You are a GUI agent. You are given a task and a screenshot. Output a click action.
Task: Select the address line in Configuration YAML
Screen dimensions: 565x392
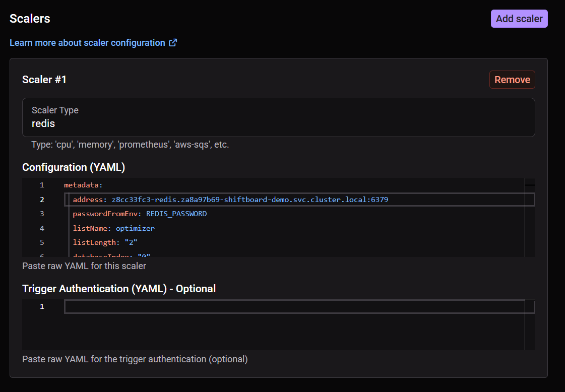299,200
